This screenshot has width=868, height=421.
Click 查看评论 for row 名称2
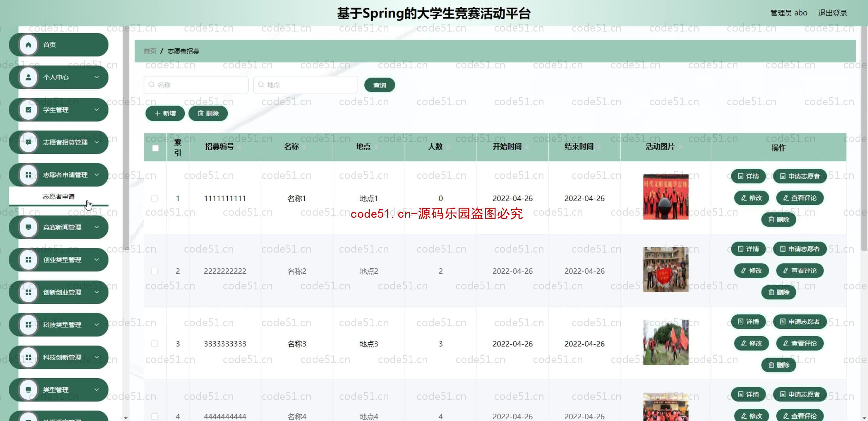pyautogui.click(x=800, y=270)
